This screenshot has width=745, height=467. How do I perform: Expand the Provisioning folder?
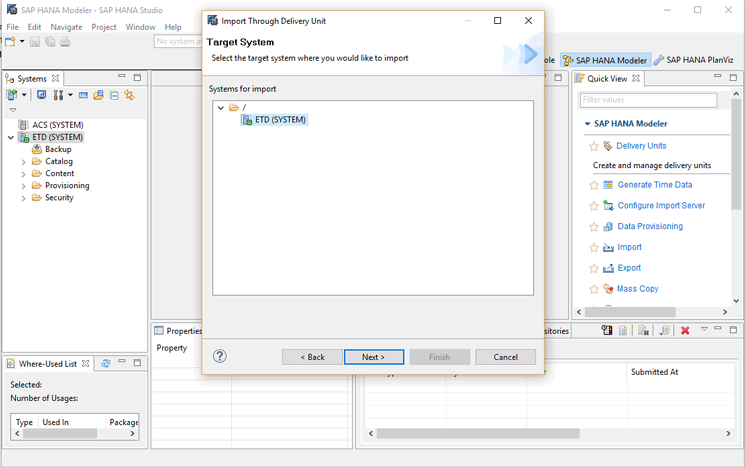[x=23, y=186]
